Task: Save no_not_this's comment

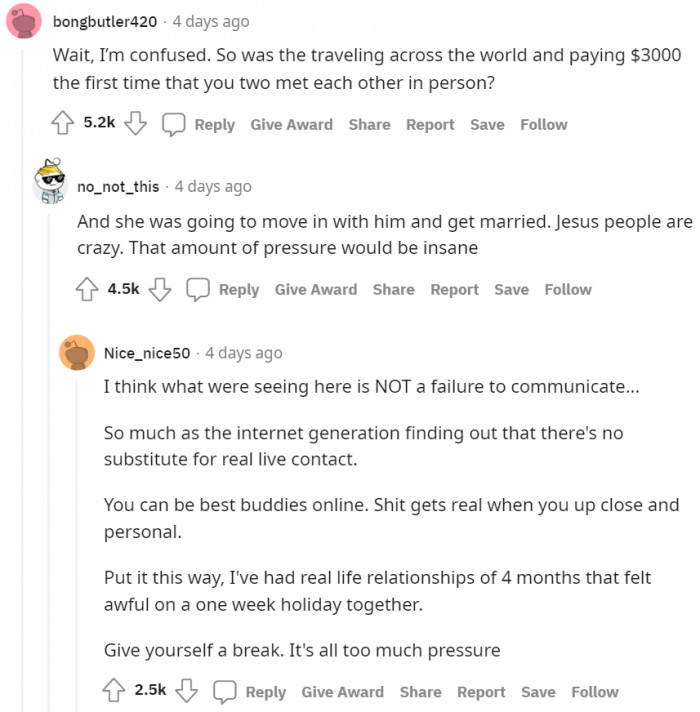Action: (511, 289)
